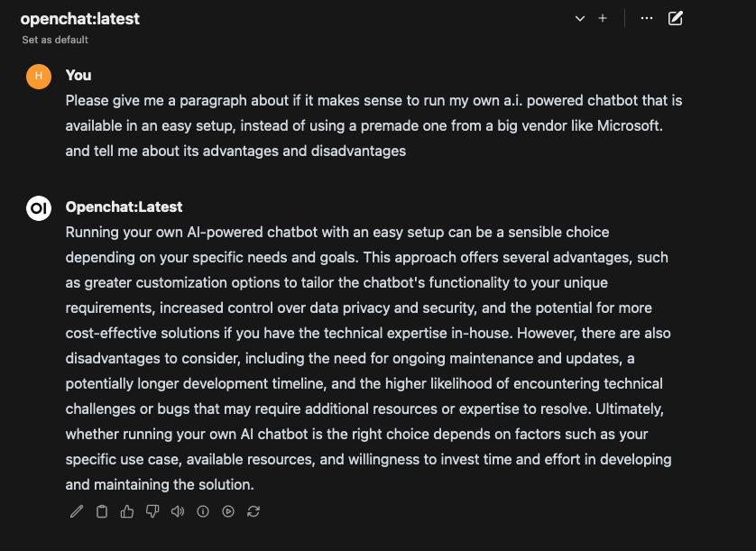Viewport: 756px width, 551px height.
Task: Click the Openchat OI logo avatar
Action: click(x=38, y=208)
